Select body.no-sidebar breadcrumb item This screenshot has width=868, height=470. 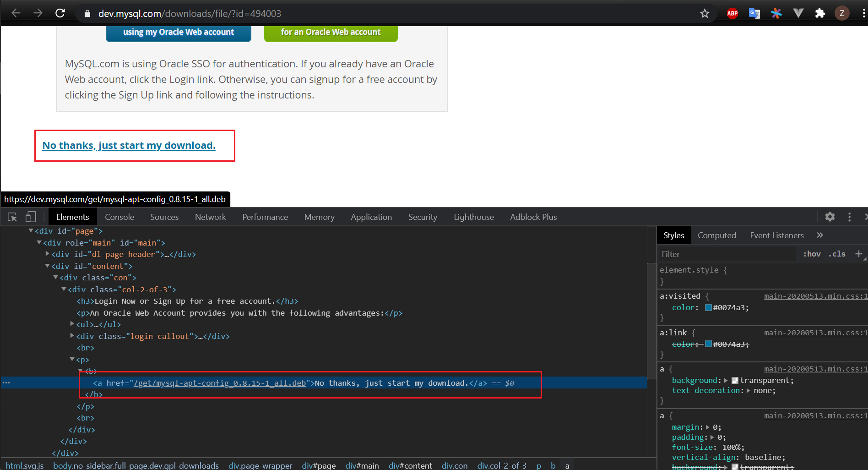136,465
